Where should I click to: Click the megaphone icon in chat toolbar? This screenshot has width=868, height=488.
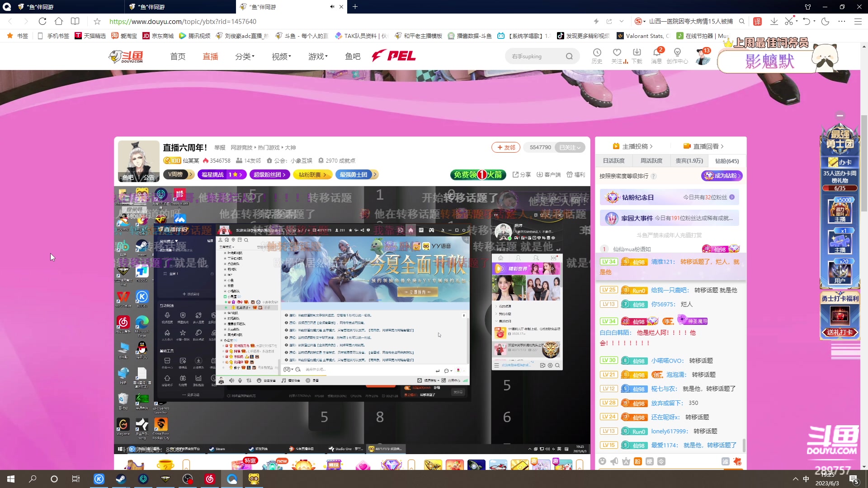coord(614,461)
